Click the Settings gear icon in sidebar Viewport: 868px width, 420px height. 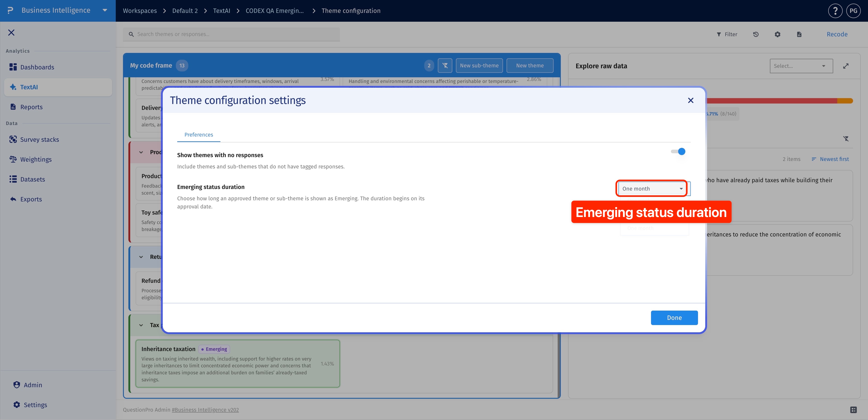pos(17,405)
